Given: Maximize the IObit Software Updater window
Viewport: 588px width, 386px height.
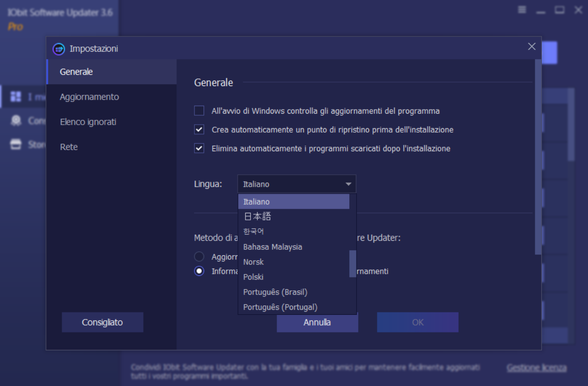Looking at the screenshot, I should pyautogui.click(x=559, y=10).
